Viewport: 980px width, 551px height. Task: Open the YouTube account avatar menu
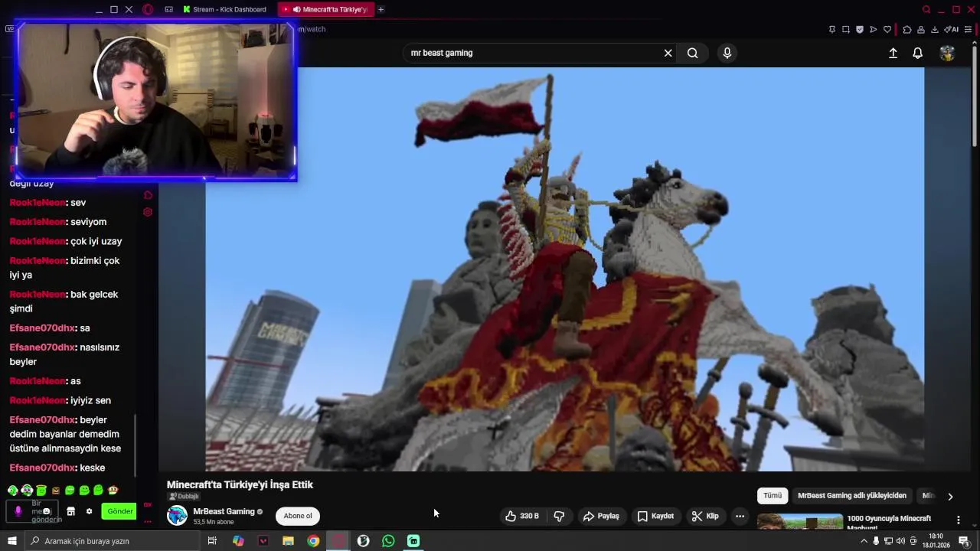[947, 53]
